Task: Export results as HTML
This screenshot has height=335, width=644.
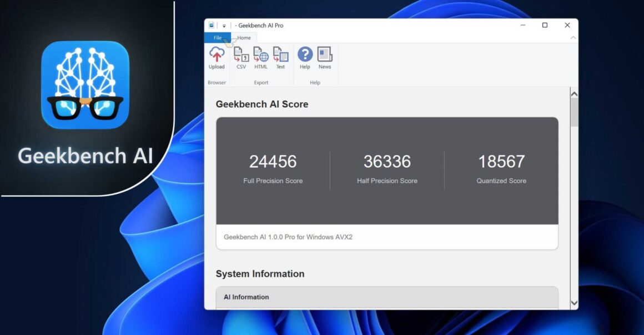Action: (x=261, y=55)
